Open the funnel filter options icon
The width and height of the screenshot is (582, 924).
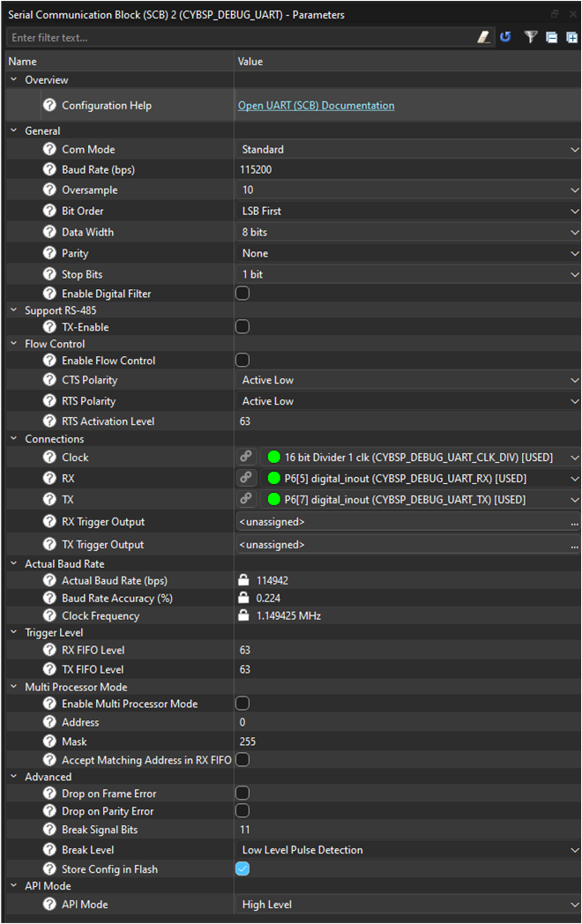[x=530, y=37]
